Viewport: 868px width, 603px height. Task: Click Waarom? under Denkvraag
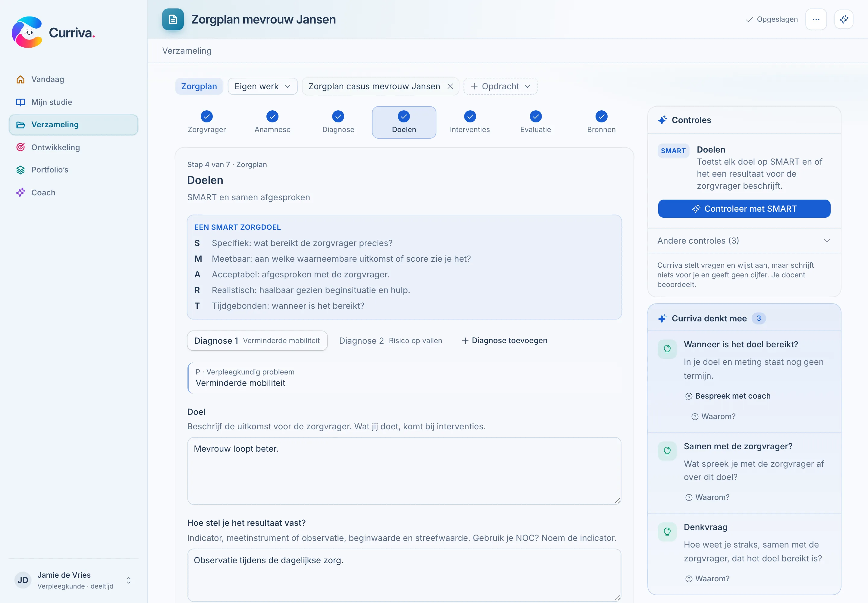click(x=707, y=579)
